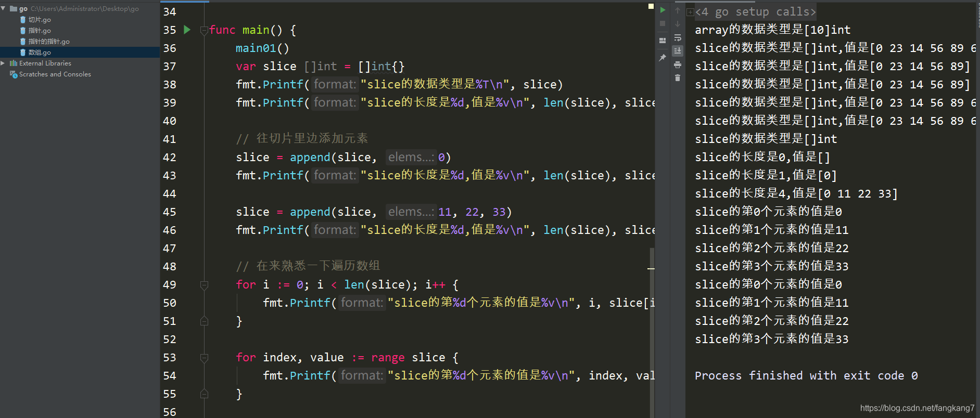The image size is (980, 418).
Task: Click the 'elems...:' hint on line 45
Action: click(x=411, y=212)
